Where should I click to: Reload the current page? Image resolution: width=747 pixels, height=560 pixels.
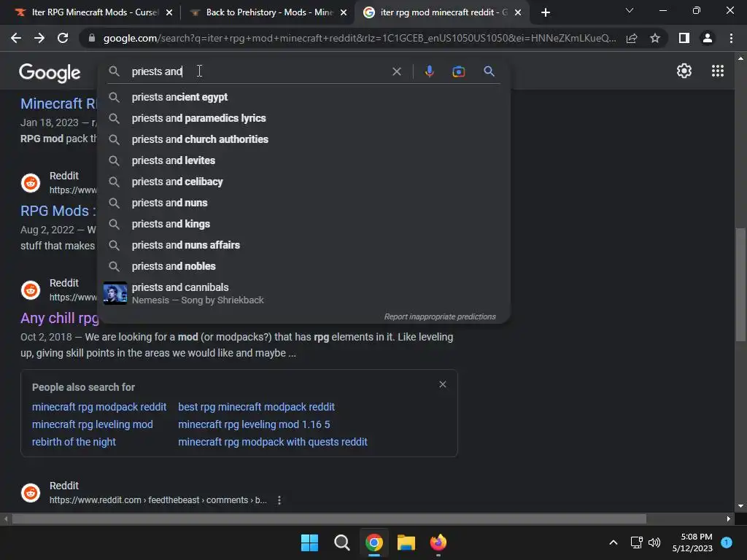pos(63,38)
